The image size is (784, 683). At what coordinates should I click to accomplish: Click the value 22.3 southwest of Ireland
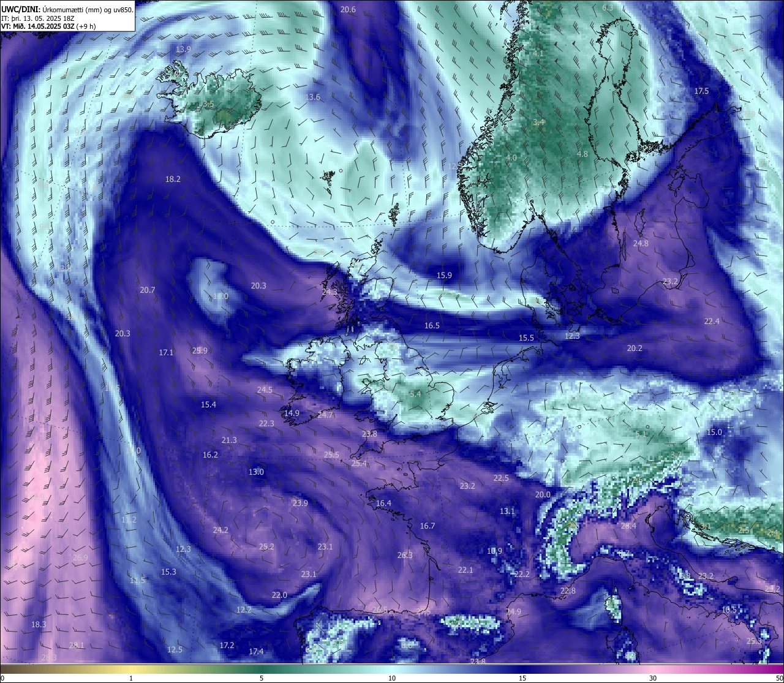(266, 423)
